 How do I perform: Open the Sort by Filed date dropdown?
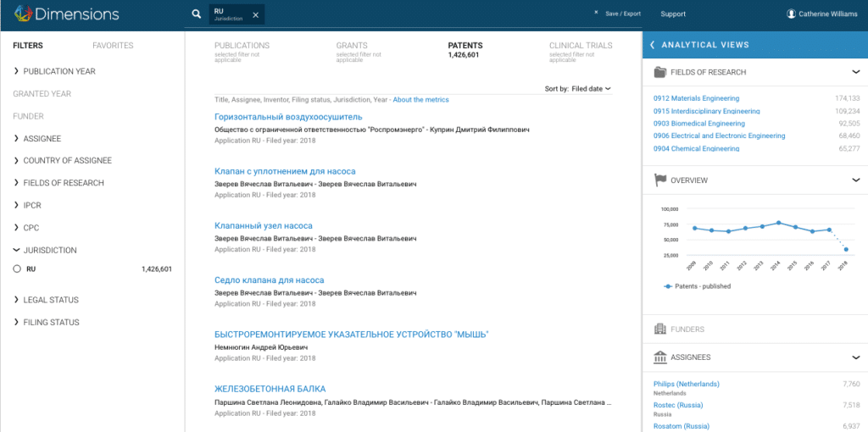(591, 88)
